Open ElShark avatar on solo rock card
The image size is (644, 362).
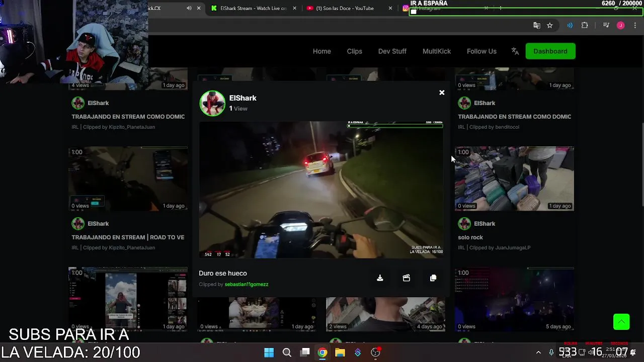pyautogui.click(x=464, y=224)
